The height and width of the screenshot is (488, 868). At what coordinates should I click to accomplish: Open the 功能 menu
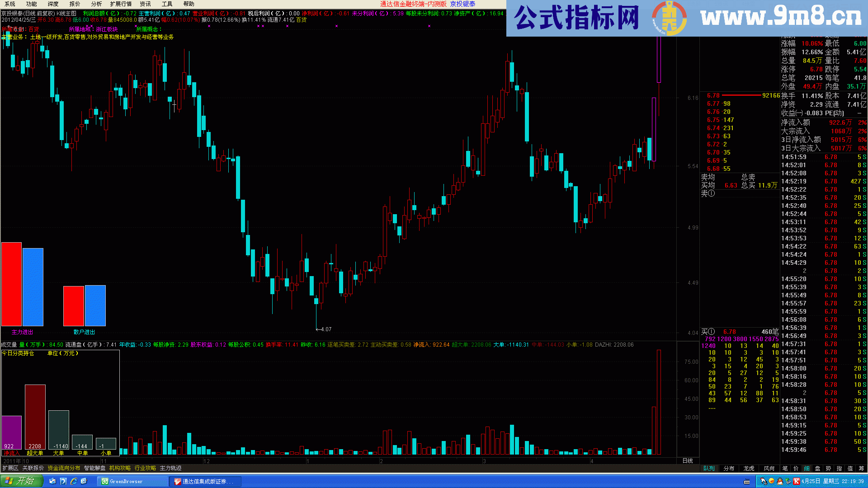(x=32, y=4)
